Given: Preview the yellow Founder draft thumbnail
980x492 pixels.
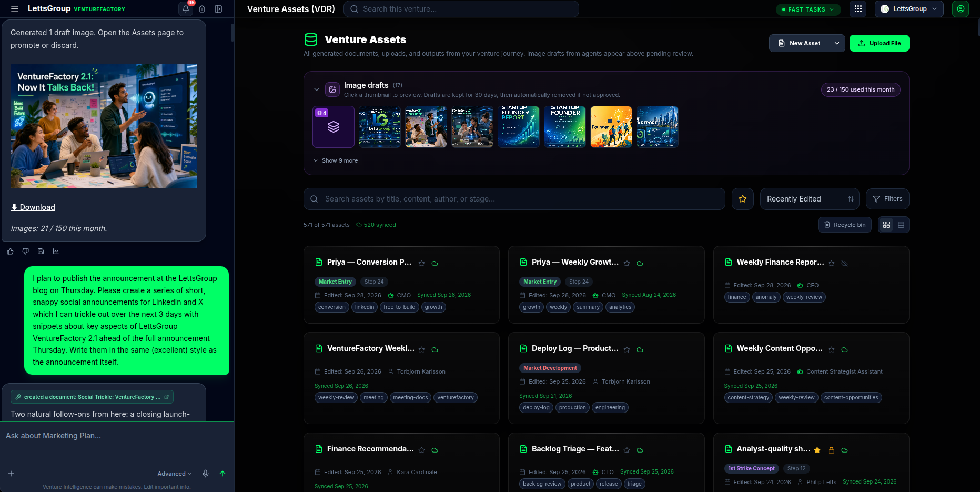Looking at the screenshot, I should [x=611, y=127].
